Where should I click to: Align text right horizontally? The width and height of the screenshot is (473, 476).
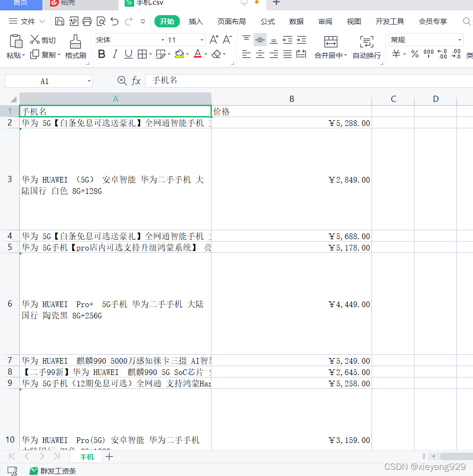coord(273,54)
